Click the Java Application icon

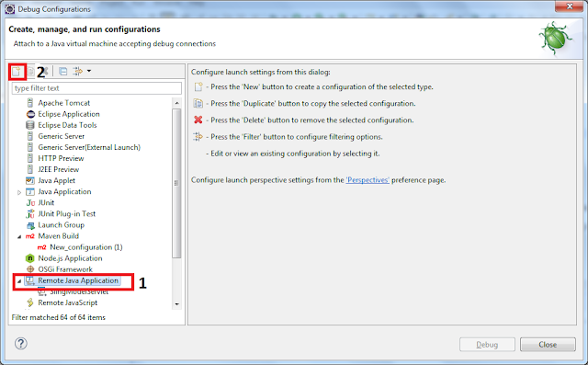(30, 191)
